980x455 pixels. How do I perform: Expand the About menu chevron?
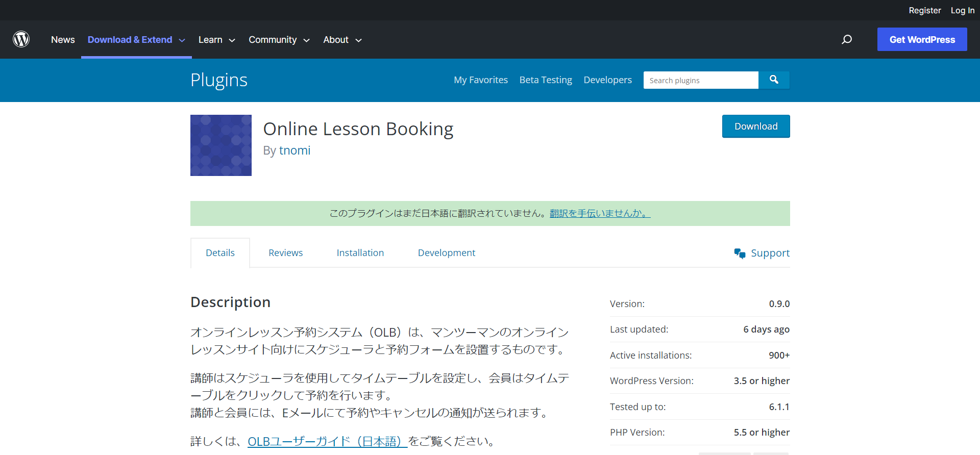click(358, 40)
